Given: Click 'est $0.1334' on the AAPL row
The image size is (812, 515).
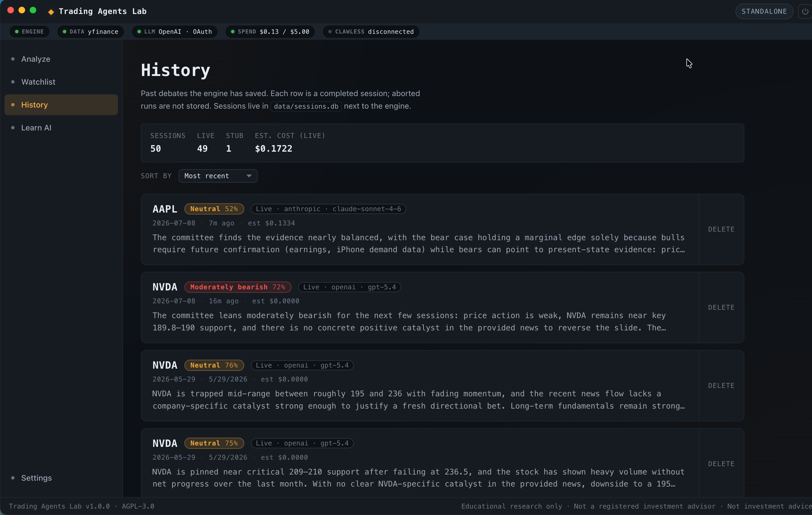Looking at the screenshot, I should pyautogui.click(x=271, y=223).
